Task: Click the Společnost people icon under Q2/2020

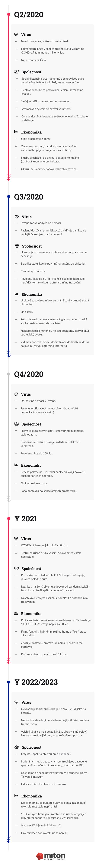Action: coord(16,72)
